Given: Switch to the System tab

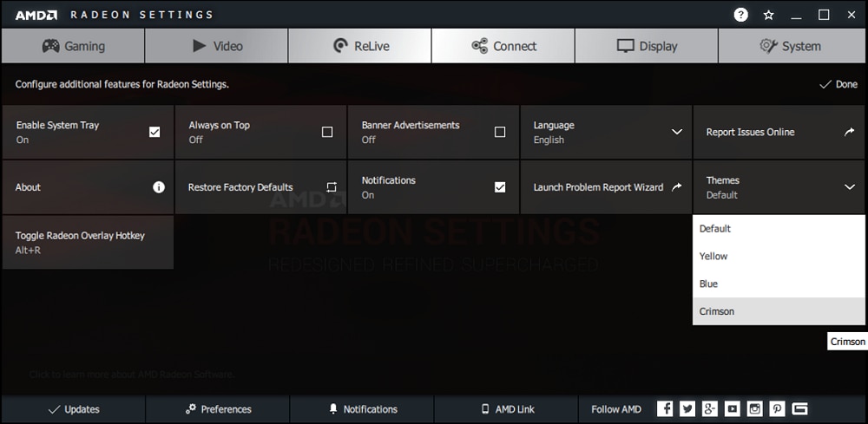Looking at the screenshot, I should point(792,46).
